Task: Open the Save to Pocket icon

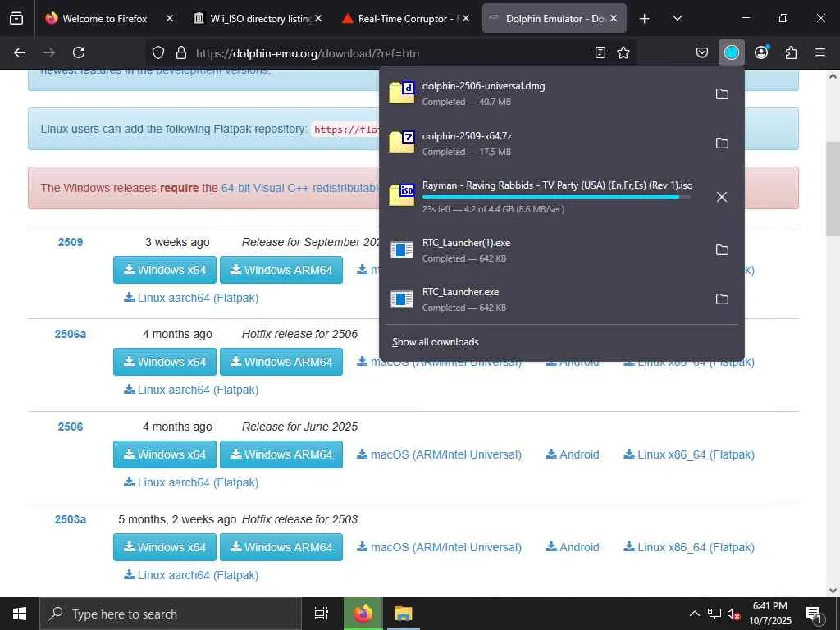Action: (x=702, y=52)
